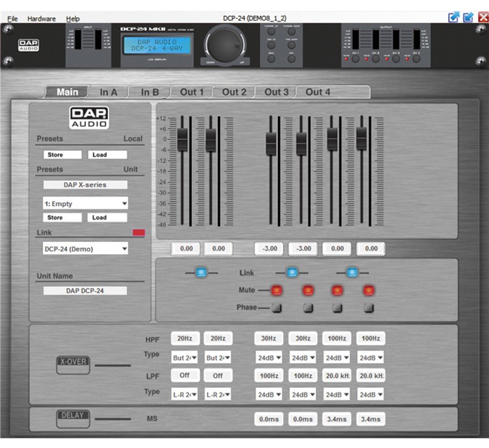Viewport: 489px width, 448px height.
Task: Click the Out 4 gain fader
Action: coord(361,138)
